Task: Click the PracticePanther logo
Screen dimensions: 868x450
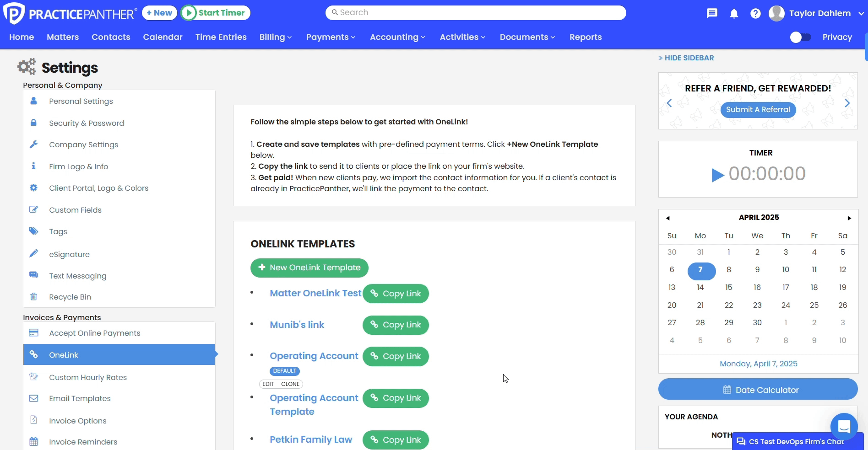Action: click(70, 13)
